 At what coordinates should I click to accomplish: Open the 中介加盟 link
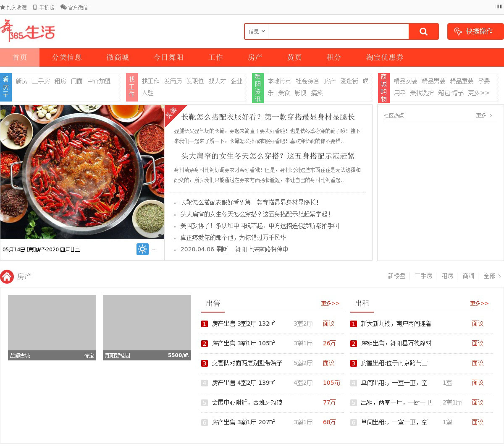point(99,81)
